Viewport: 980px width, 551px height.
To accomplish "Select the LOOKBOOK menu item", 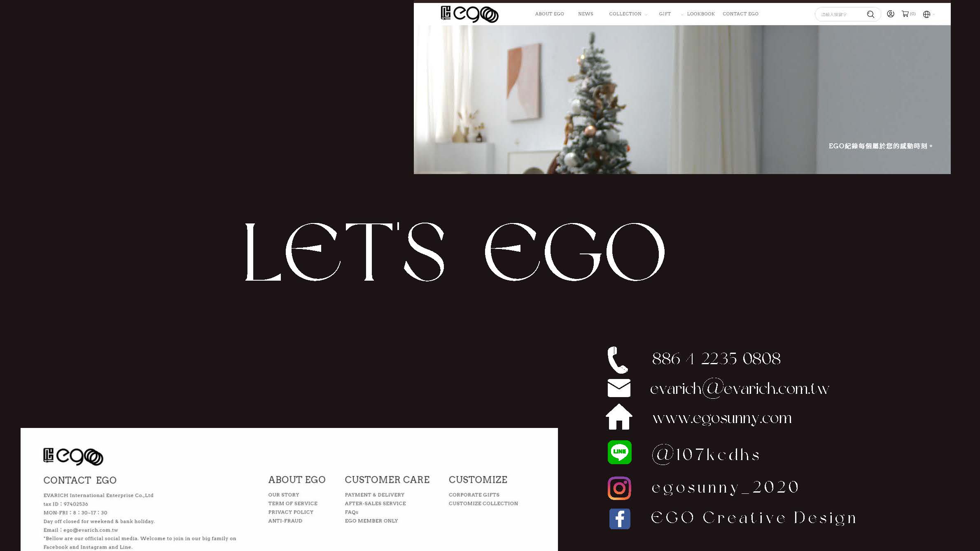I will tap(701, 14).
